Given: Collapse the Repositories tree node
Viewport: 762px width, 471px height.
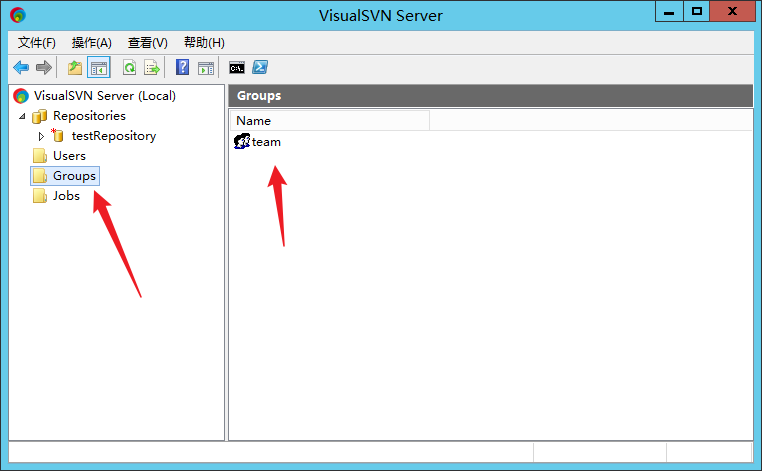Looking at the screenshot, I should (x=22, y=116).
